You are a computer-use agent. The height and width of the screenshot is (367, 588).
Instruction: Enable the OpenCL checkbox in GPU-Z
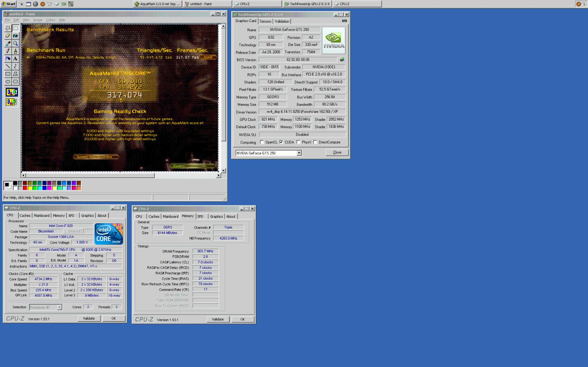point(262,142)
